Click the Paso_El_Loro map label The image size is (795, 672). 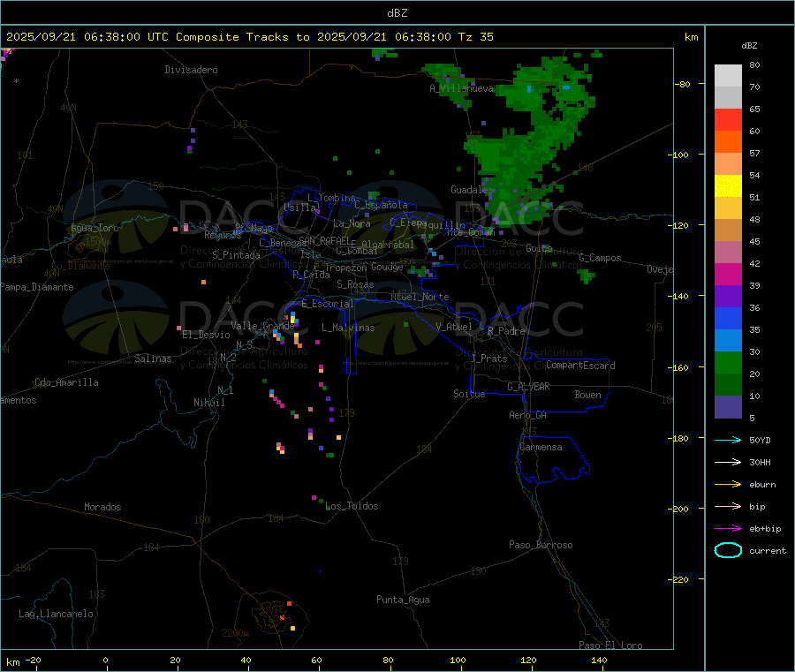pos(610,646)
